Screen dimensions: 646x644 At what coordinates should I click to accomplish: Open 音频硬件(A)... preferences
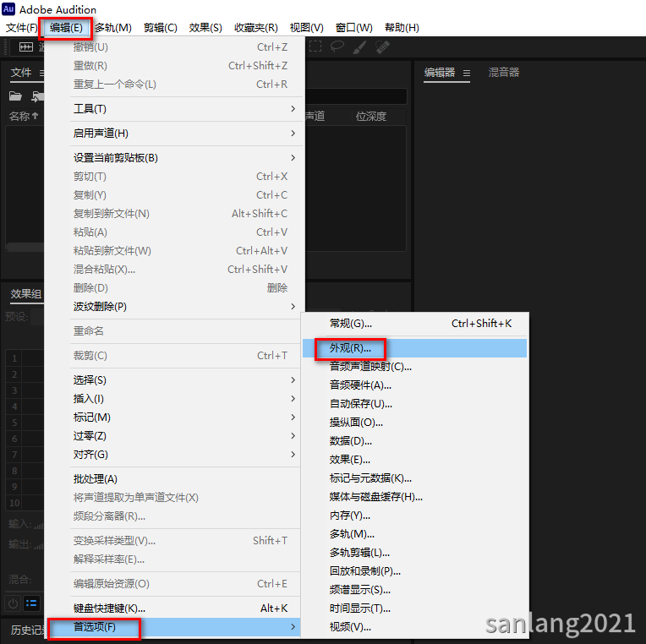[x=414, y=385]
